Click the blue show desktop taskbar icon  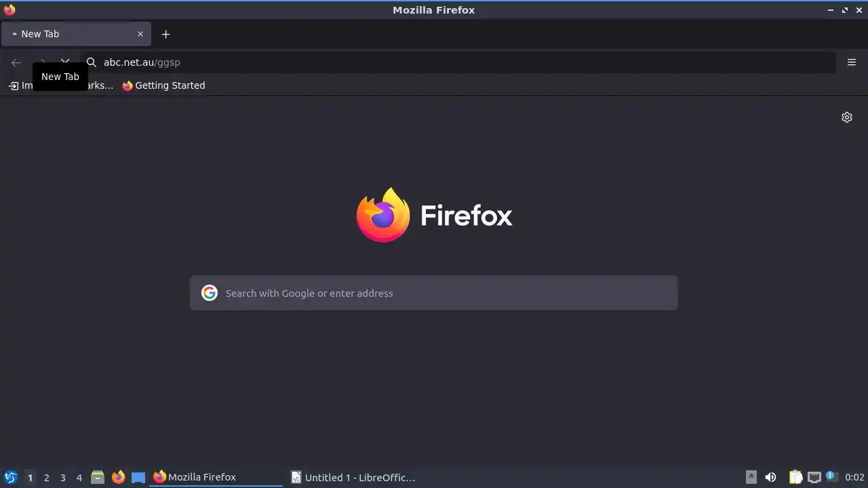(x=138, y=477)
